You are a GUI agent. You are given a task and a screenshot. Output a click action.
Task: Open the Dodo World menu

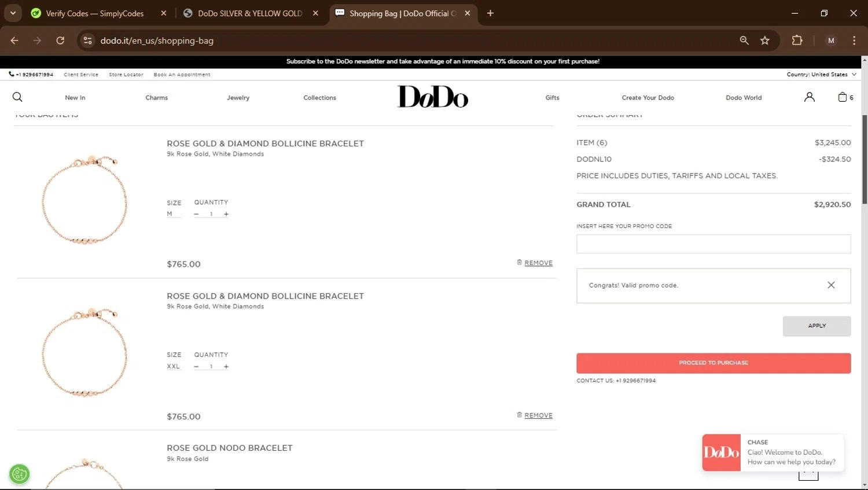pos(744,98)
